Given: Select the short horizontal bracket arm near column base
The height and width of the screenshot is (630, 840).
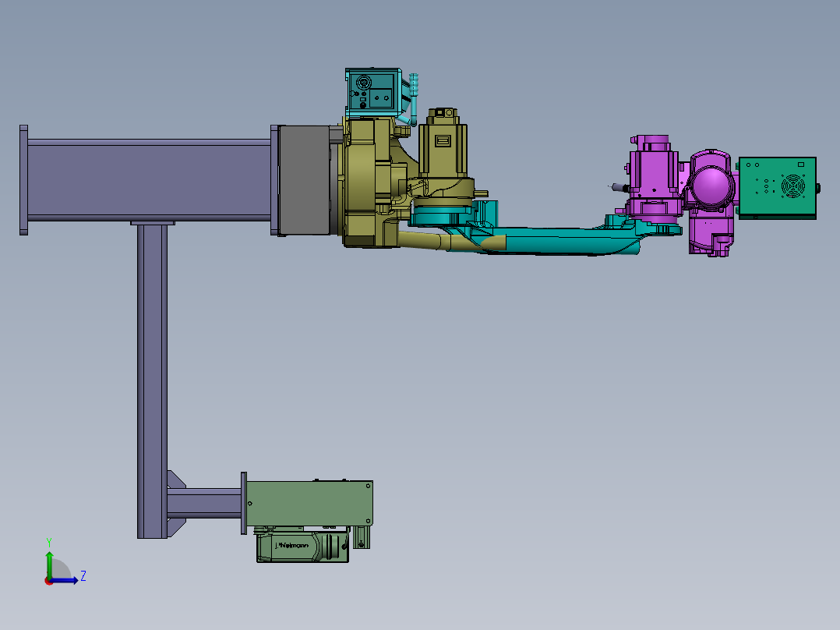Looking at the screenshot, I should pos(204,503).
